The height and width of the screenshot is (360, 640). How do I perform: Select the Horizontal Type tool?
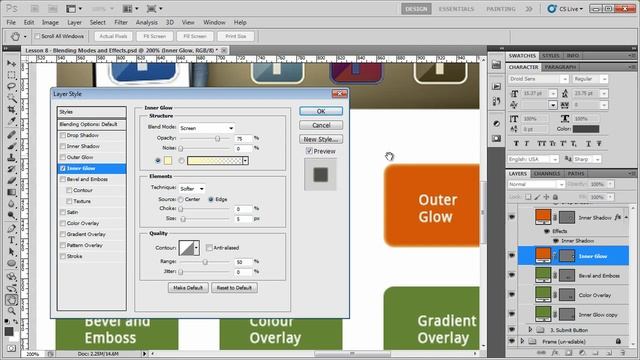11,240
